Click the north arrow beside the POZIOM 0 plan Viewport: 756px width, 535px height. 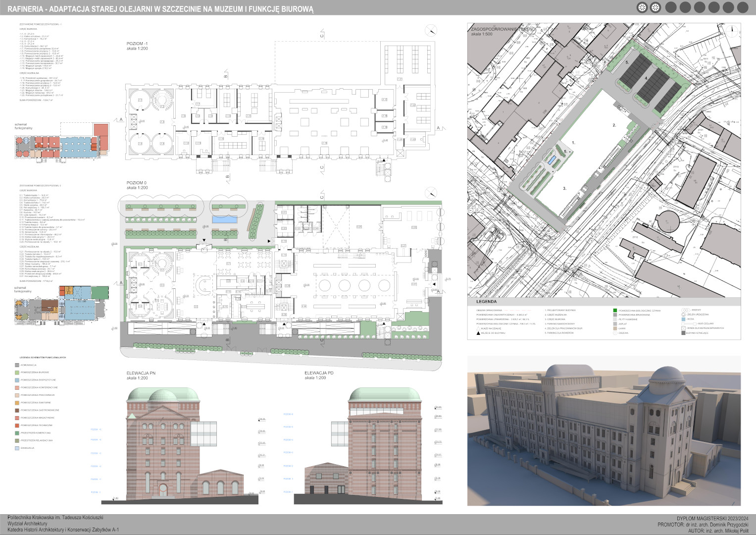[431, 193]
